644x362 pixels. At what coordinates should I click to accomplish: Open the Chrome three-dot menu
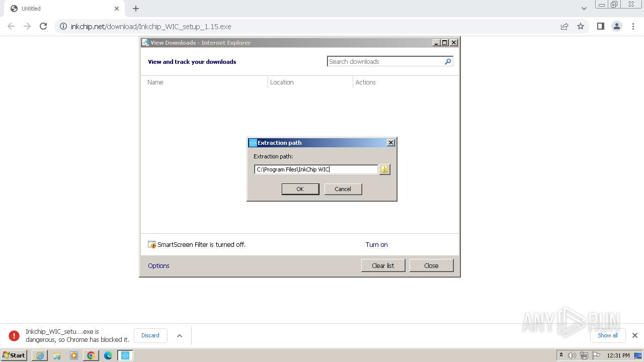633,26
